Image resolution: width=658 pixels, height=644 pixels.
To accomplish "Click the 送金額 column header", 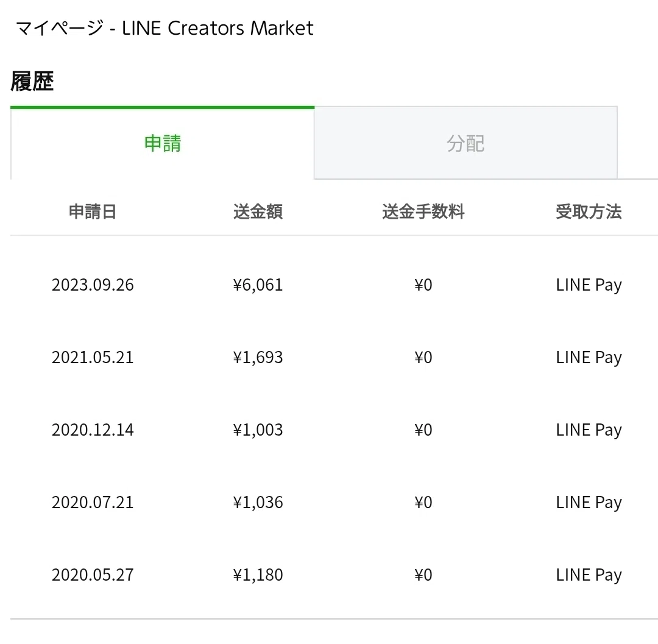I will pyautogui.click(x=258, y=211).
